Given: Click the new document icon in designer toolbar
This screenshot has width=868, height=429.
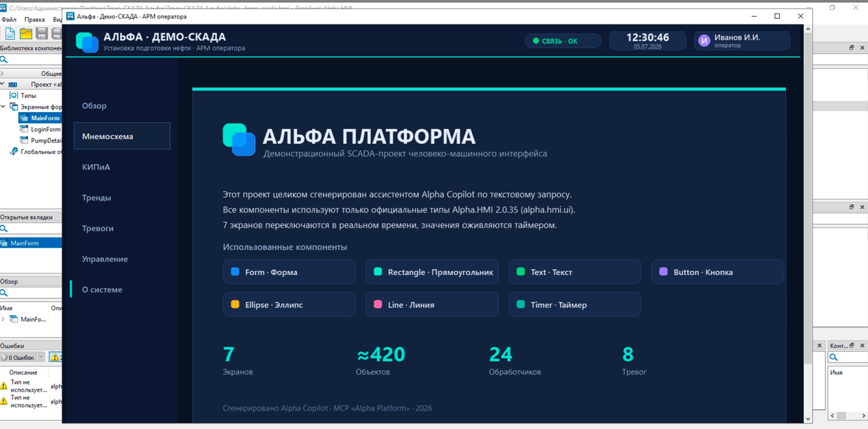Looking at the screenshot, I should [x=10, y=33].
